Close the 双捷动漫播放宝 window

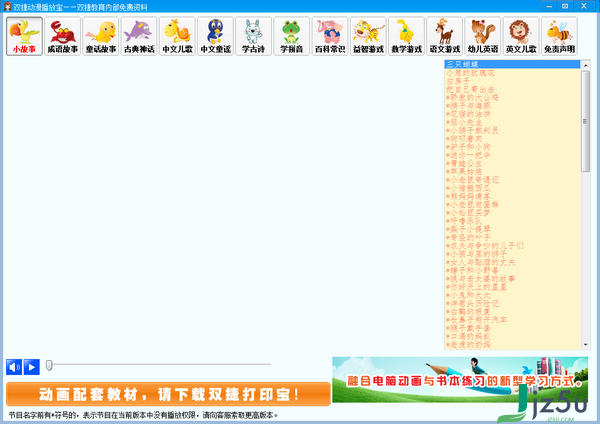point(584,6)
